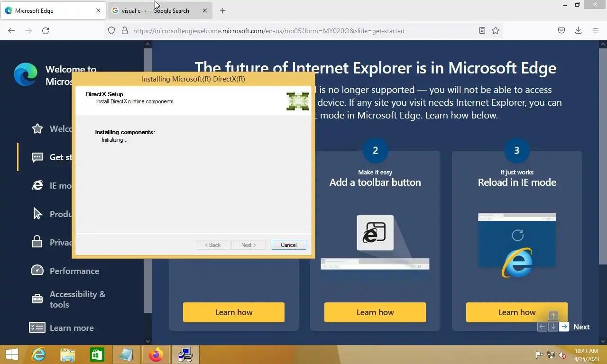This screenshot has width=607, height=364.
Task: Click the address bar URL field
Action: pyautogui.click(x=303, y=30)
